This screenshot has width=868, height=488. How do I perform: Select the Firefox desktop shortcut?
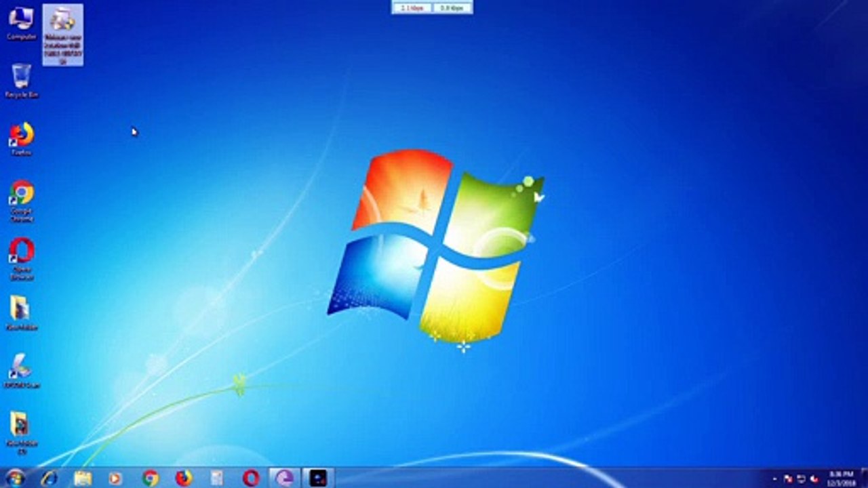[x=21, y=139]
